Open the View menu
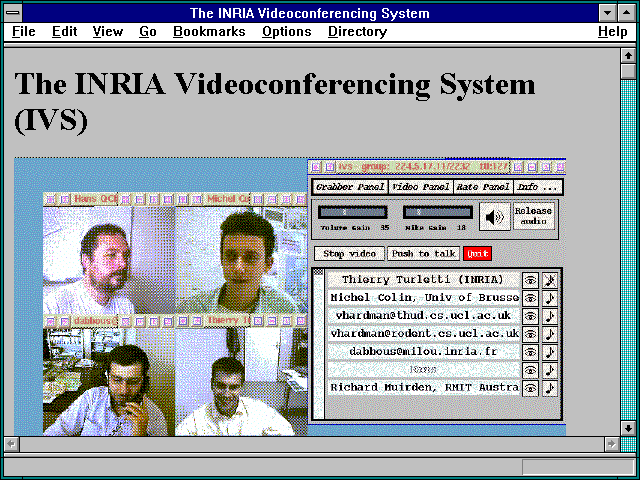 [108, 31]
